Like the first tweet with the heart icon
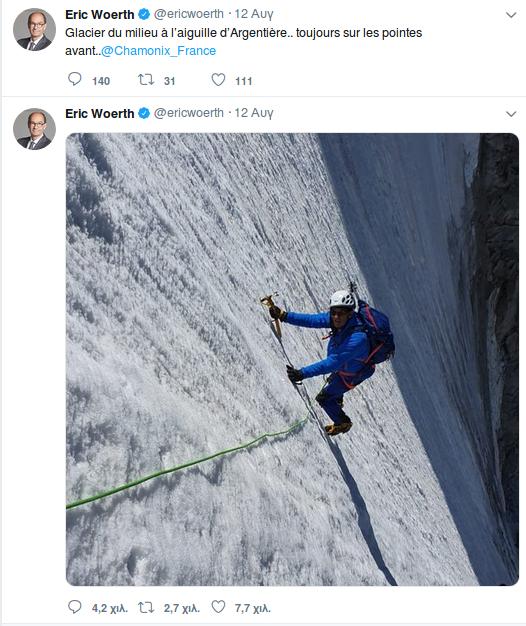Image resolution: width=526 pixels, height=626 pixels. pos(218,79)
